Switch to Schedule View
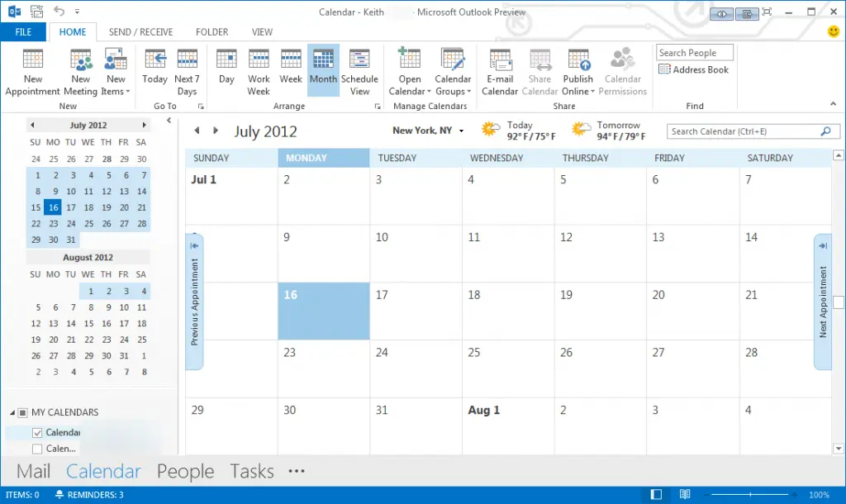846x504 pixels. click(x=359, y=72)
